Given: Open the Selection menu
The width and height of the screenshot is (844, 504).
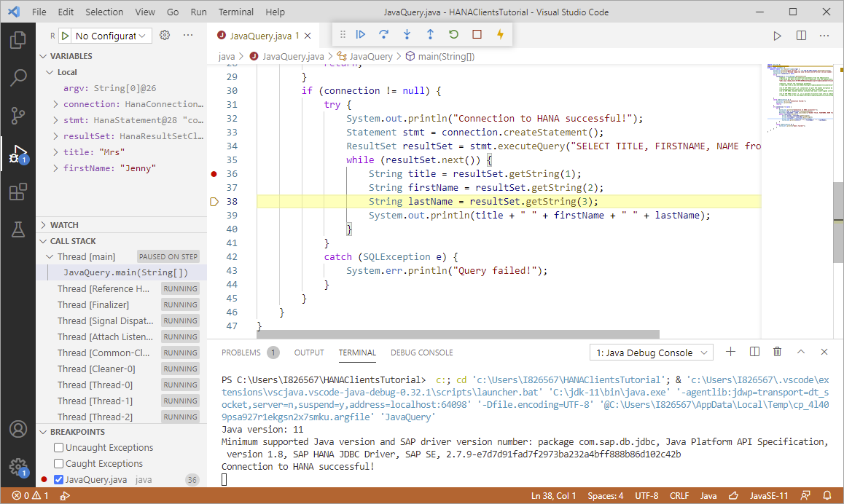Looking at the screenshot, I should (104, 12).
